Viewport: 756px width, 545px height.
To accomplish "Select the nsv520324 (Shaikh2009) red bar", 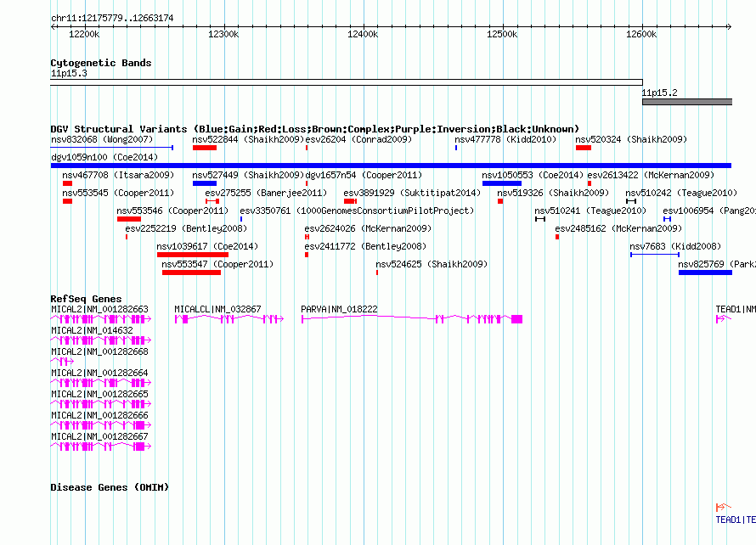I will tap(584, 148).
